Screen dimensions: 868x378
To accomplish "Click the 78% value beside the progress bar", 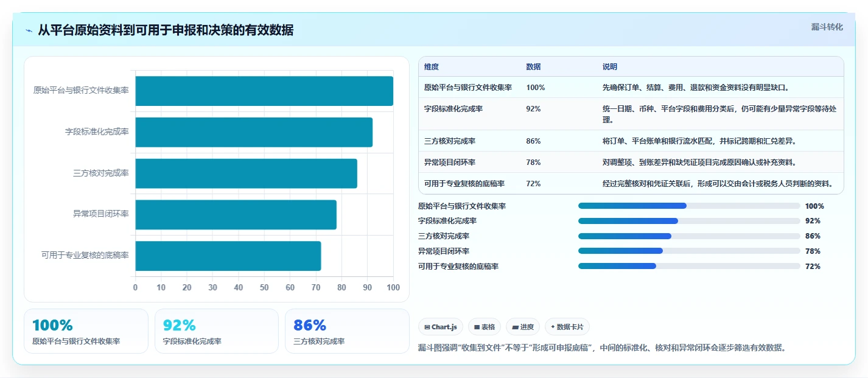I will [813, 251].
